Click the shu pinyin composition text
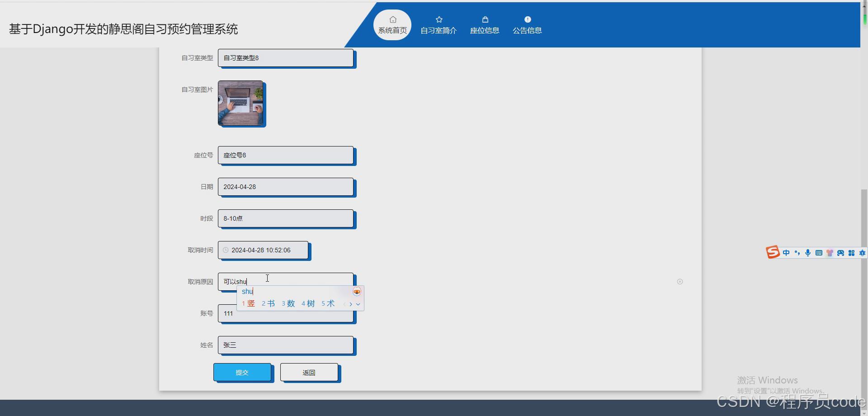The width and height of the screenshot is (868, 416). [247, 291]
